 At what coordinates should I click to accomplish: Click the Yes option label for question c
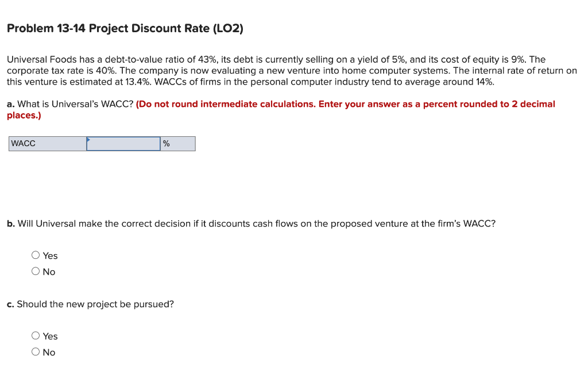pos(51,336)
